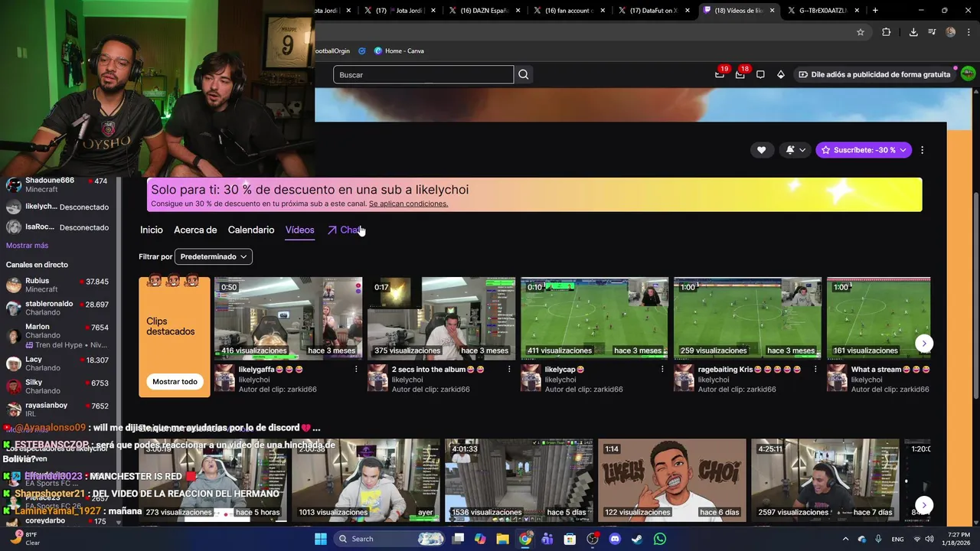The width and height of the screenshot is (980, 551).
Task: Open Chrome downloads icon
Action: click(x=913, y=32)
